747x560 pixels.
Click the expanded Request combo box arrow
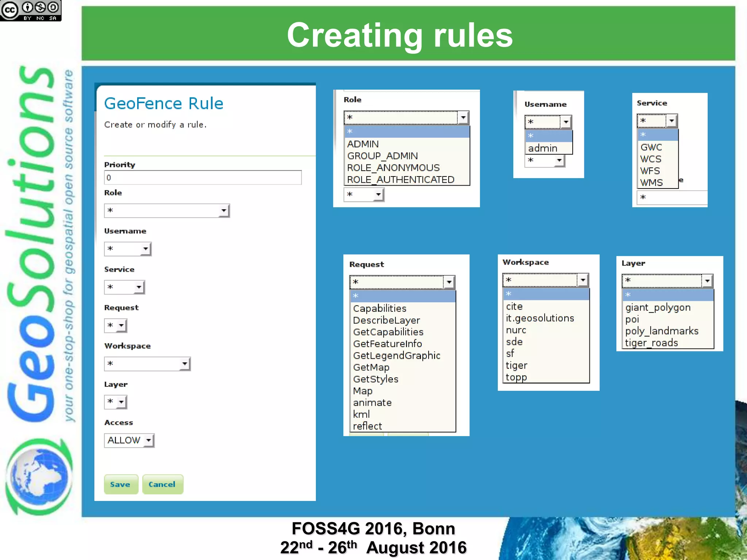[x=449, y=282]
